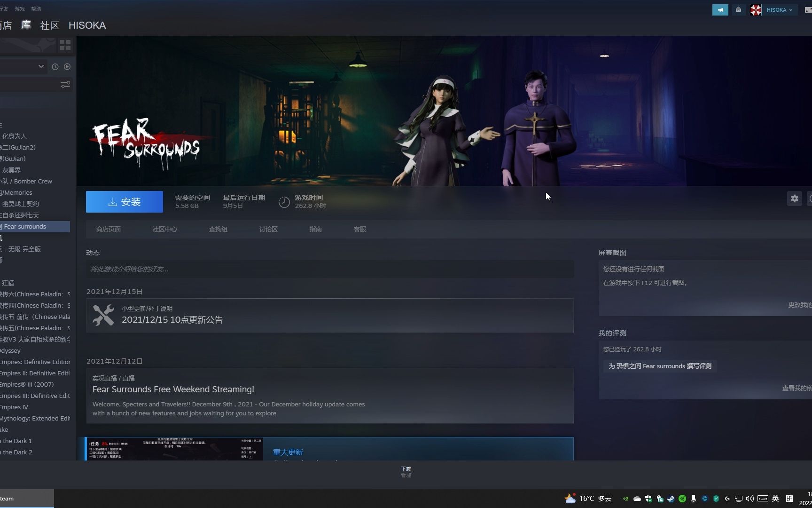
Task: Click the playtime clock icon
Action: pyautogui.click(x=284, y=202)
